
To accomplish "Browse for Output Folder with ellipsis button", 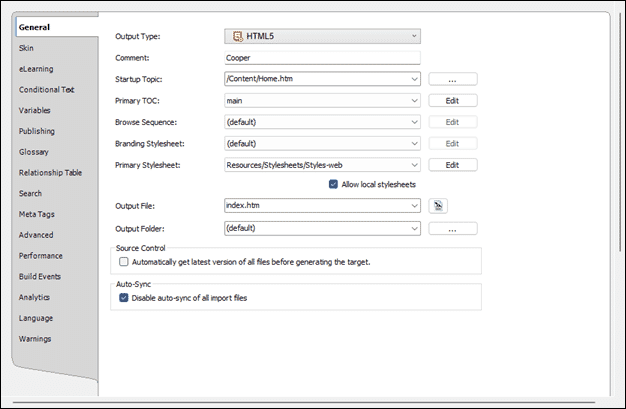I will pyautogui.click(x=453, y=229).
